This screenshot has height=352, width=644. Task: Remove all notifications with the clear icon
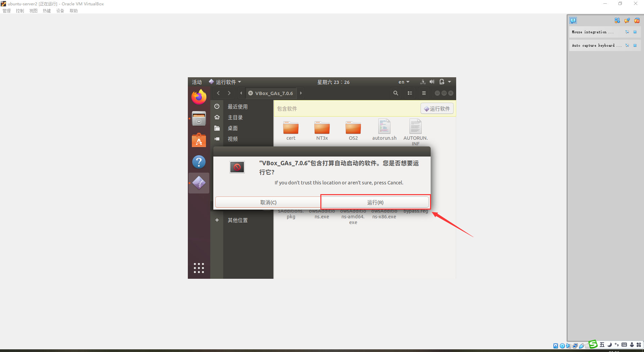point(637,20)
